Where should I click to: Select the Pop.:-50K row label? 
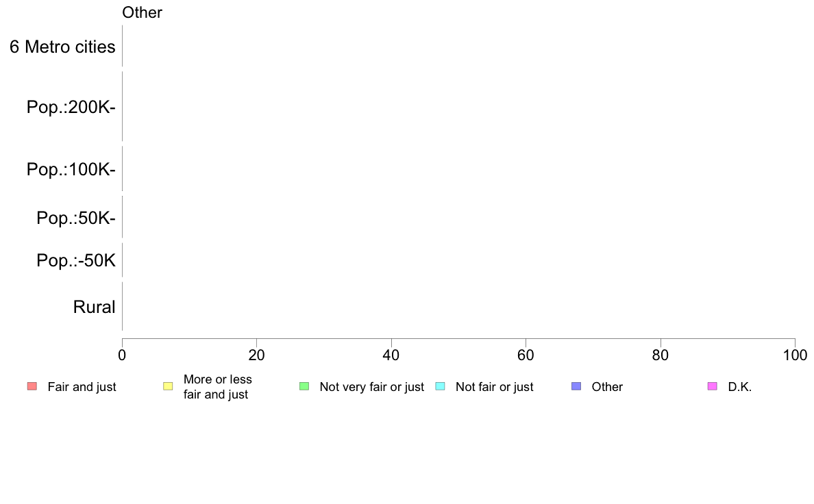click(x=76, y=260)
